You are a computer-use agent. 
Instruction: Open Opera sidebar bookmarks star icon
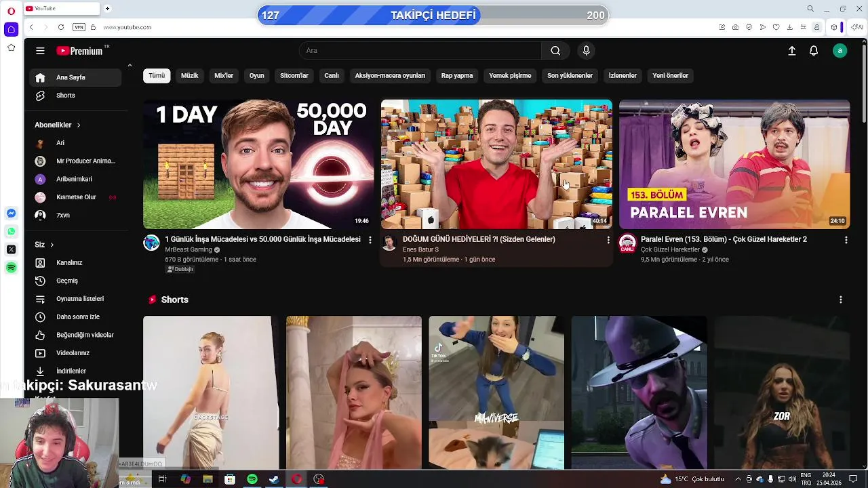click(x=11, y=47)
